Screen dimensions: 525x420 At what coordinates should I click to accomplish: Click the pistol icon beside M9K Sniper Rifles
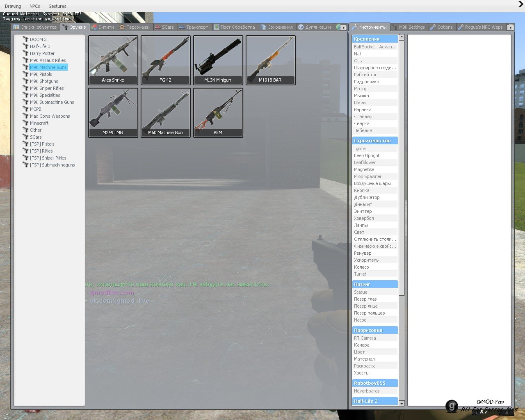click(x=25, y=88)
